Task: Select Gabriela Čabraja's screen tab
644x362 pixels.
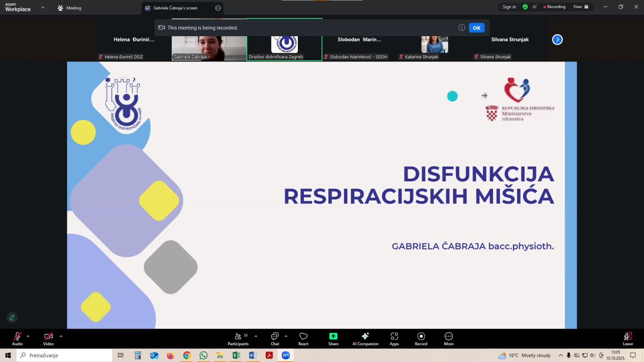Action: click(x=175, y=8)
